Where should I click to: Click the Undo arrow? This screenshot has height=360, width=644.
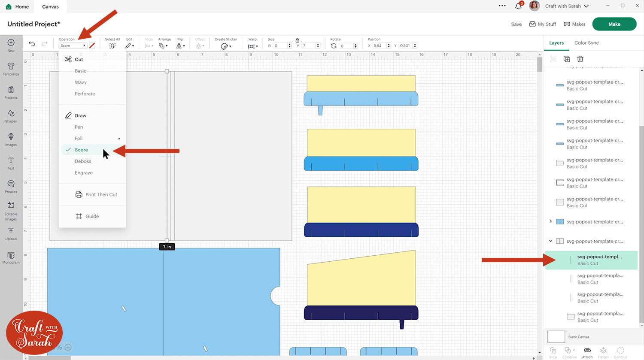click(32, 44)
